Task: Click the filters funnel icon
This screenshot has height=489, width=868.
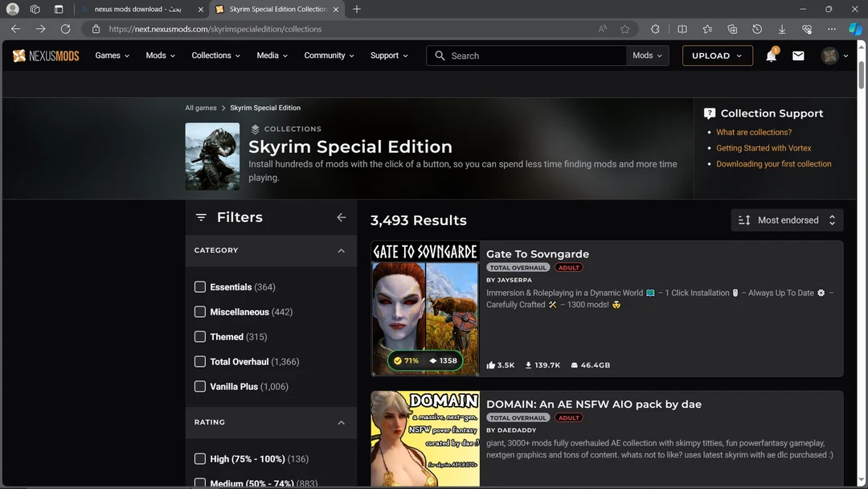Action: [200, 216]
